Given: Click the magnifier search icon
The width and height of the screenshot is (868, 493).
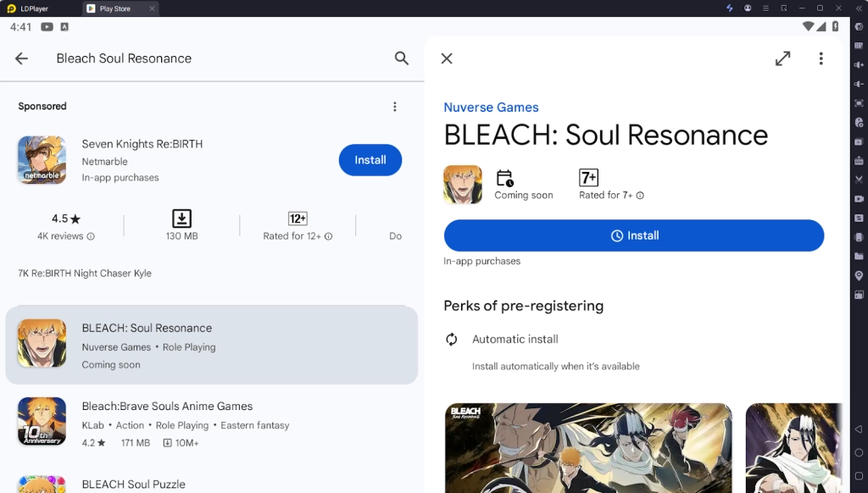Looking at the screenshot, I should pos(402,58).
